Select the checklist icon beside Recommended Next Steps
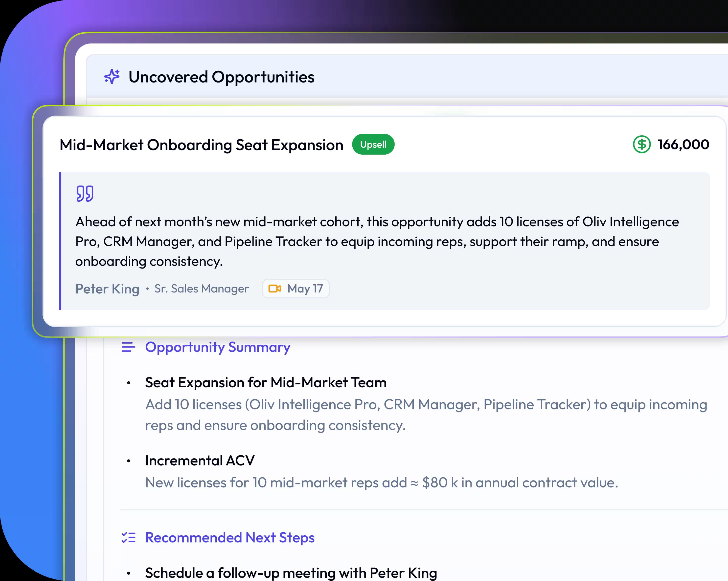728x581 pixels. click(129, 538)
